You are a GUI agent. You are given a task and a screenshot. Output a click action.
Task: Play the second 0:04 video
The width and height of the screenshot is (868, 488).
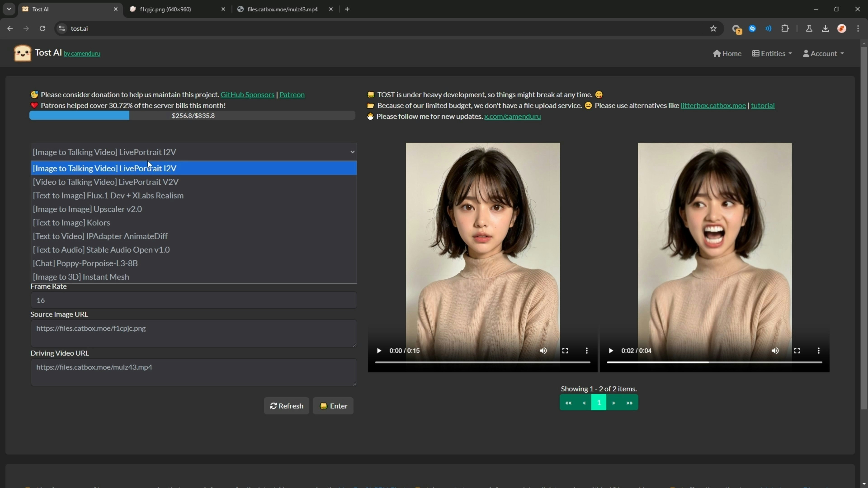611,351
